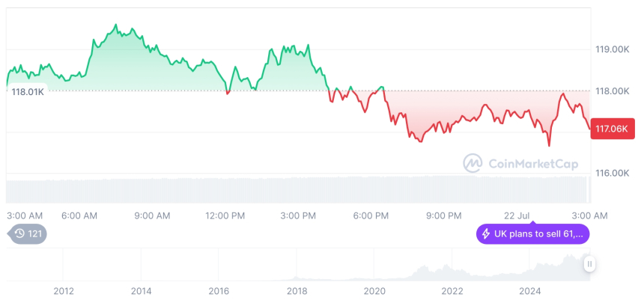Image resolution: width=644 pixels, height=300 pixels.
Task: Click the CoinMarketCap logo watermark
Action: click(x=473, y=162)
